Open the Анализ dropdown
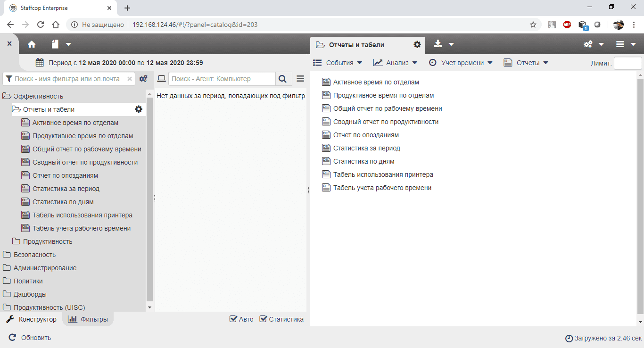Screen dimensions: 644x348 [x=395, y=63]
